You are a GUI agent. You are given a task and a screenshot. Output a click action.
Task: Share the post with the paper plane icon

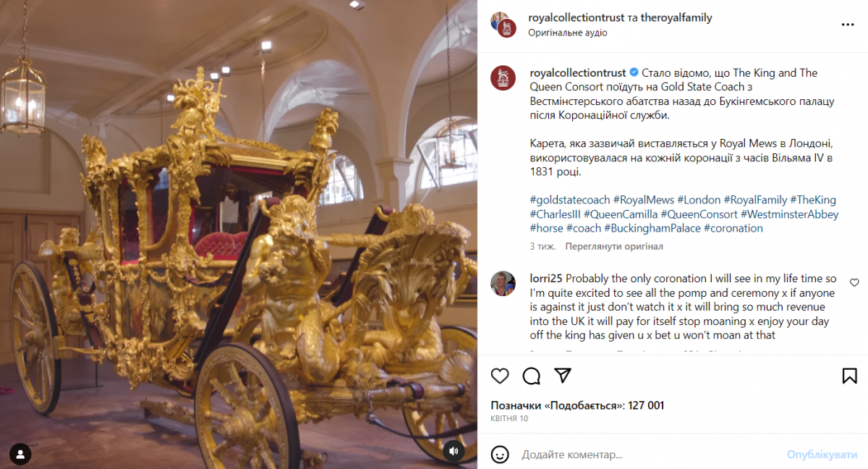coord(563,376)
